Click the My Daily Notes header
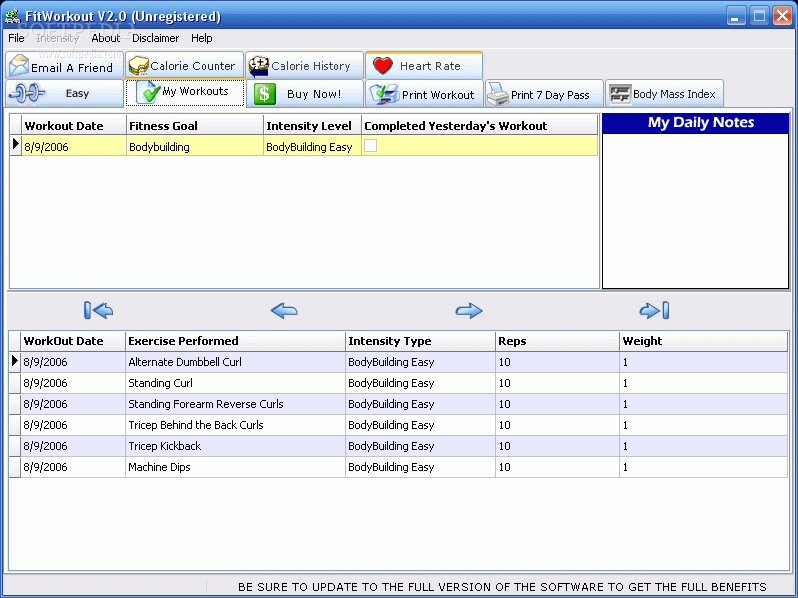 pos(695,123)
